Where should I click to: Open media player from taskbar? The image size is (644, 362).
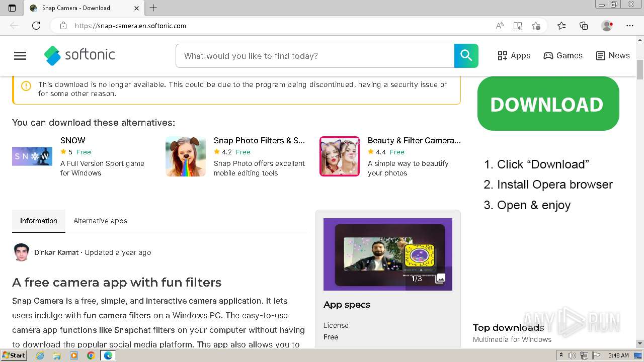click(x=74, y=355)
